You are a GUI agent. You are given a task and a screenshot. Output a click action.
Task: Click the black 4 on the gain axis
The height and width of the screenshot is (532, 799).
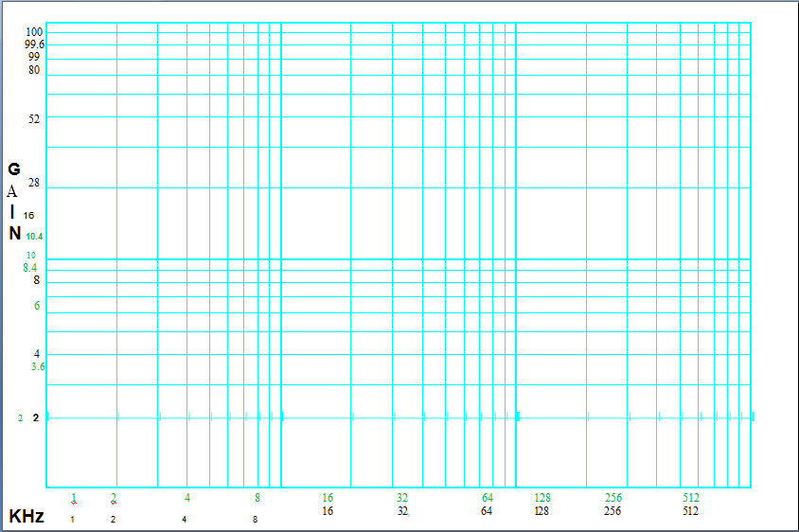click(x=37, y=354)
